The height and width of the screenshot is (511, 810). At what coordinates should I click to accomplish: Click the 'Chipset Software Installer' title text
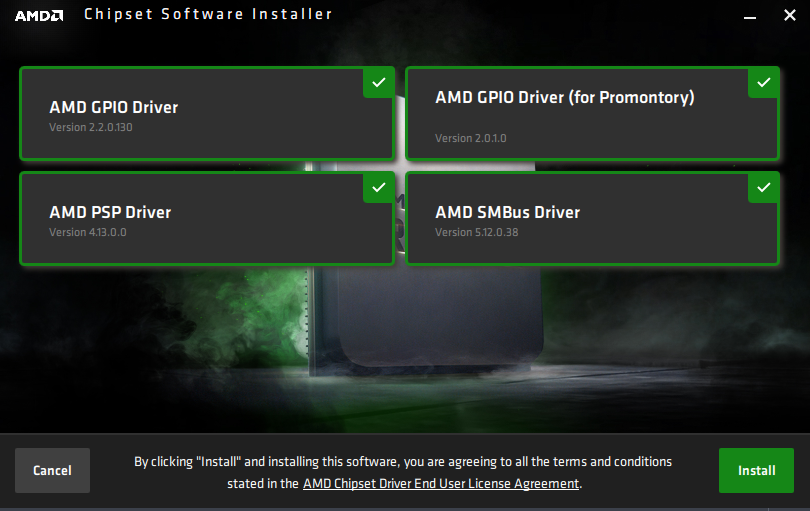208,14
